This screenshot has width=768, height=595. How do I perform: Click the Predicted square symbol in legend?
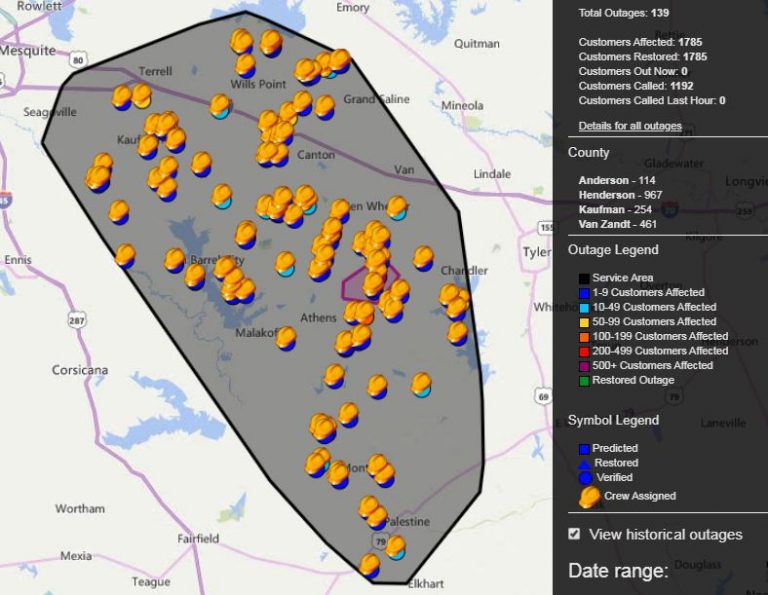point(585,449)
